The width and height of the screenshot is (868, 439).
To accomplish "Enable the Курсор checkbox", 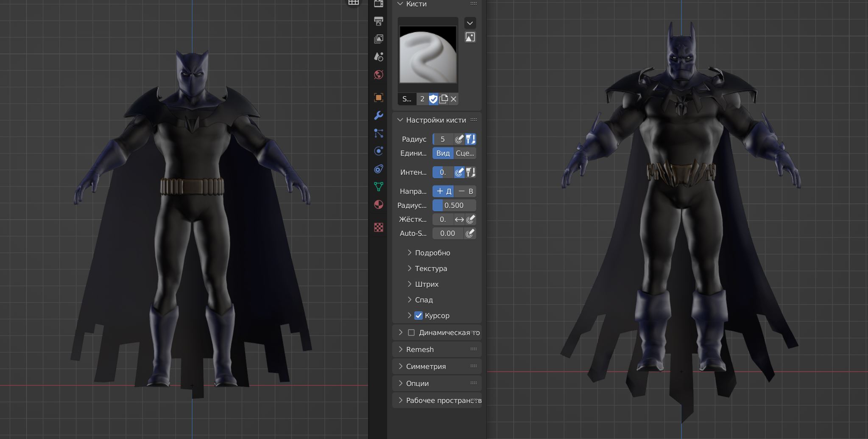I will tap(419, 316).
